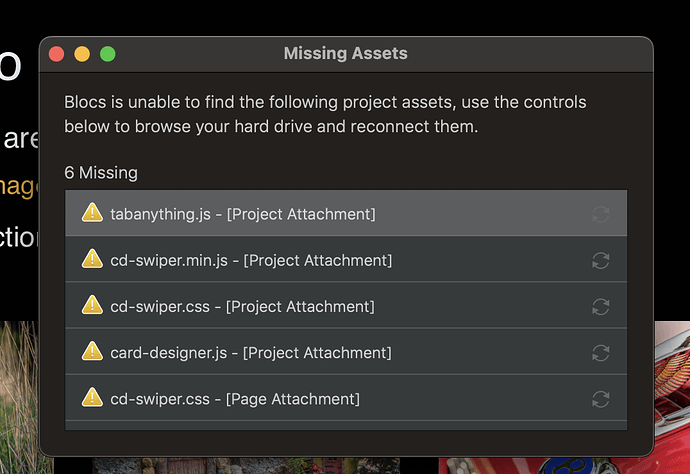Reconnect the card-designer.js attachment
This screenshot has height=474, width=690.
tap(600, 353)
